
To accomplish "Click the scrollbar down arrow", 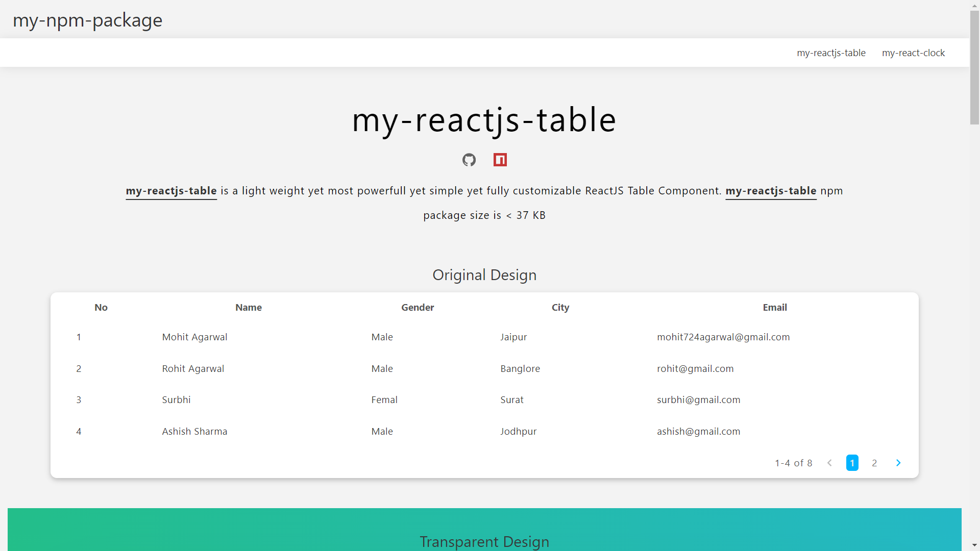I will pyautogui.click(x=974, y=546).
